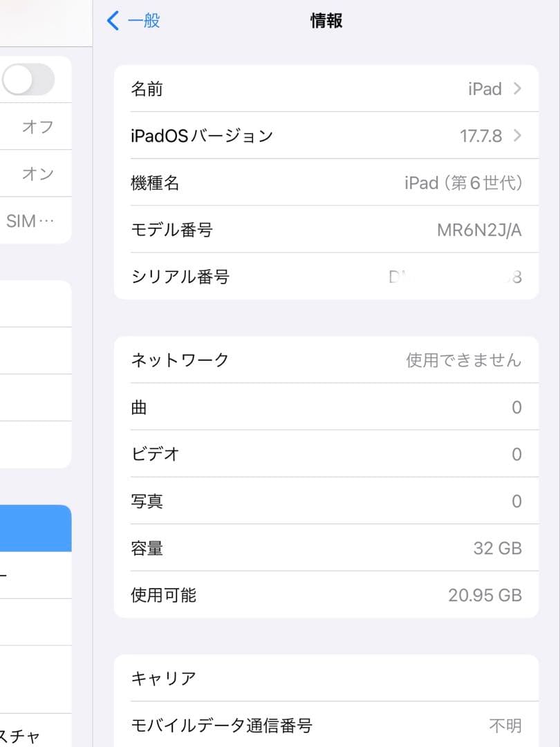
Task: Open 名前 to rename the iPad
Action: pos(325,89)
